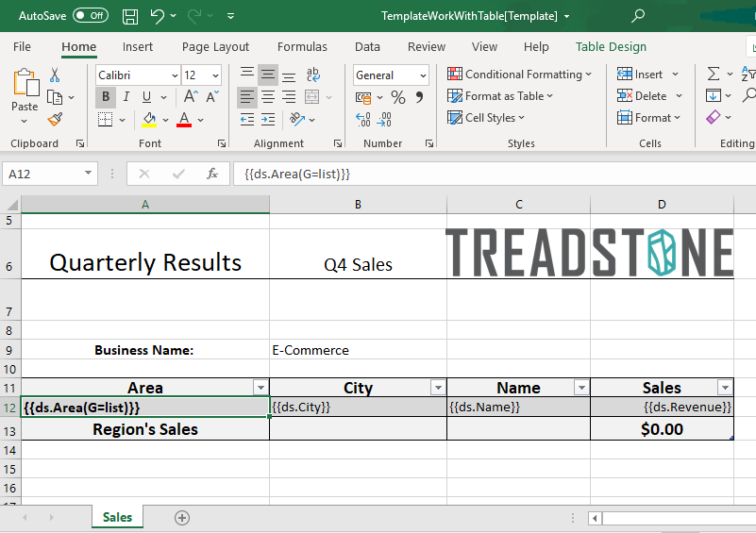Toggle Underline formatting

(x=146, y=97)
